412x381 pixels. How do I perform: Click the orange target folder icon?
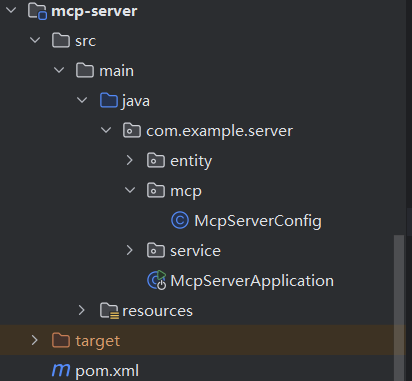(61, 340)
